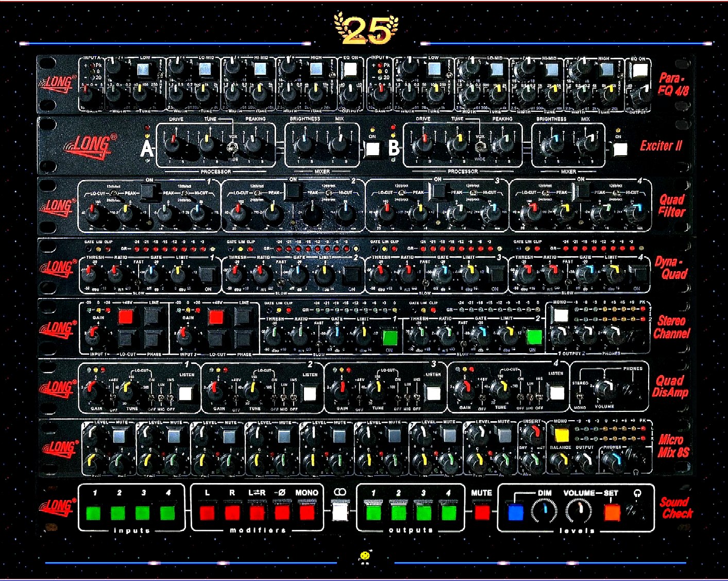Click the HIGH band button on Para-EQ input B
Viewport: 728px width, 581px height.
(606, 70)
